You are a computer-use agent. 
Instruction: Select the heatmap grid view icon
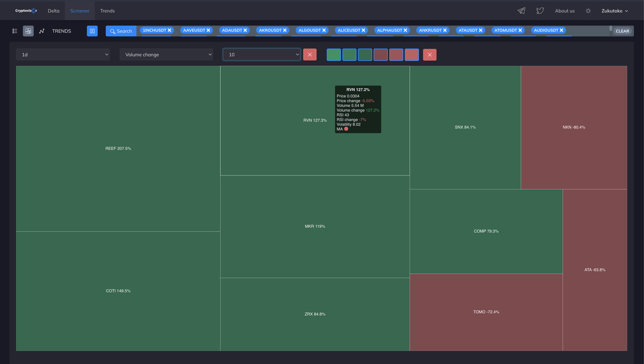click(x=28, y=31)
